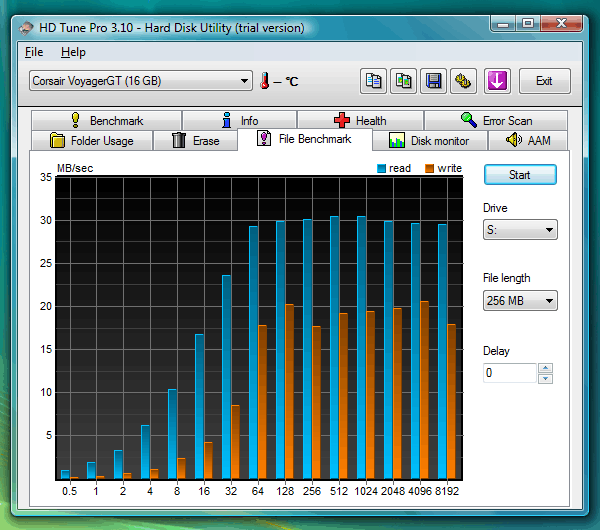Open the Drive S: dropdown
Viewport: 600px width, 530px height.
coord(520,230)
